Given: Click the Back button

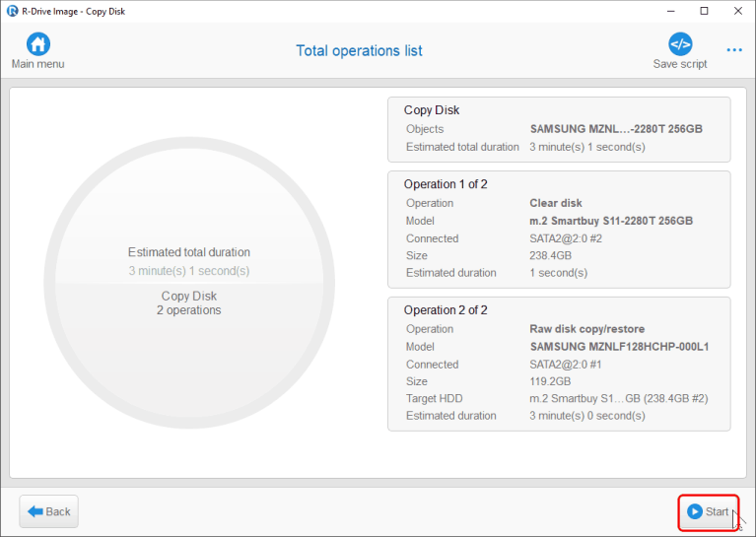Looking at the screenshot, I should (48, 511).
